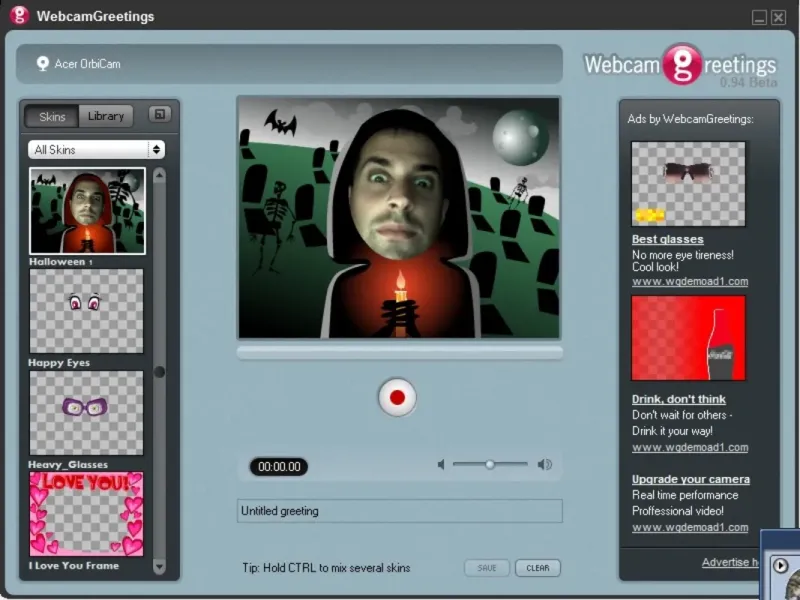Click the detach panel icon beside Library
Viewport: 800px width, 600px height.
(x=160, y=114)
